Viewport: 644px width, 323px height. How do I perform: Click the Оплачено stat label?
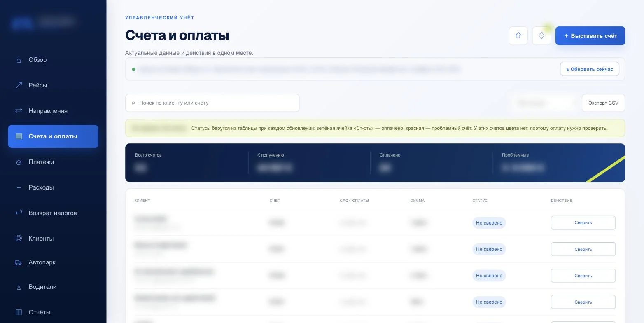(x=390, y=155)
